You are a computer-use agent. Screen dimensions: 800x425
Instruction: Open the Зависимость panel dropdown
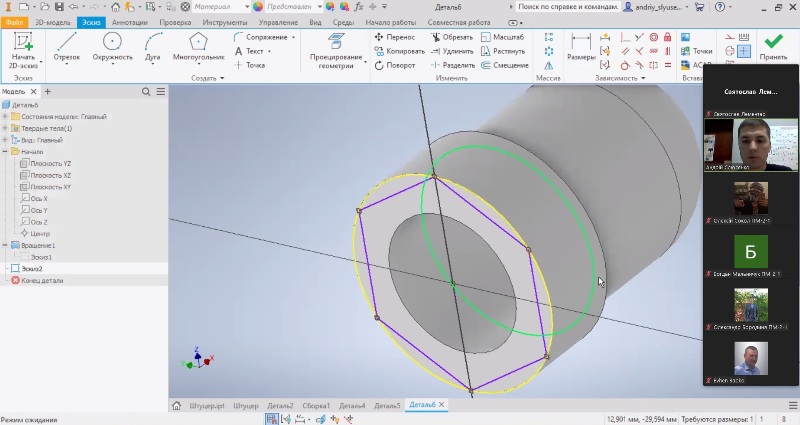click(620, 78)
